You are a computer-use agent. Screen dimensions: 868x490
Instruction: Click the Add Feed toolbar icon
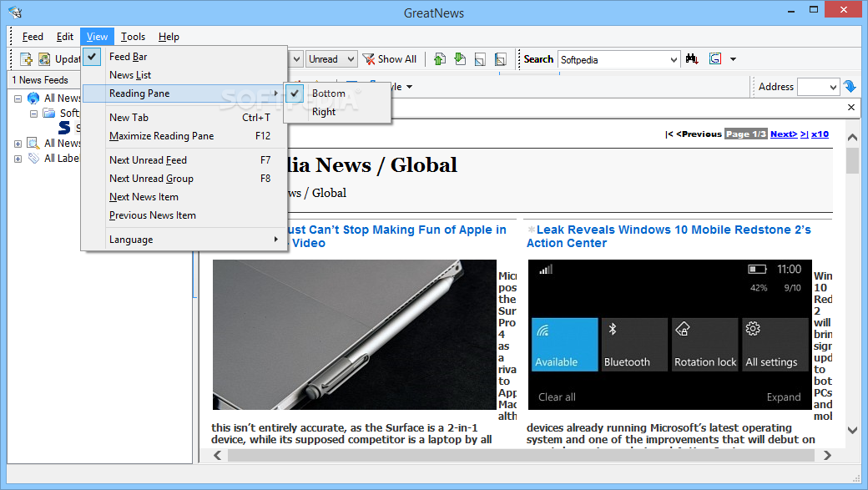(26, 58)
